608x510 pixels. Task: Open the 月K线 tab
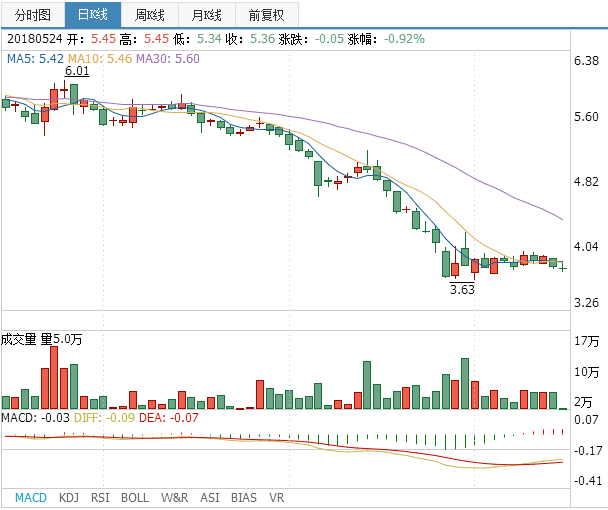pos(207,15)
